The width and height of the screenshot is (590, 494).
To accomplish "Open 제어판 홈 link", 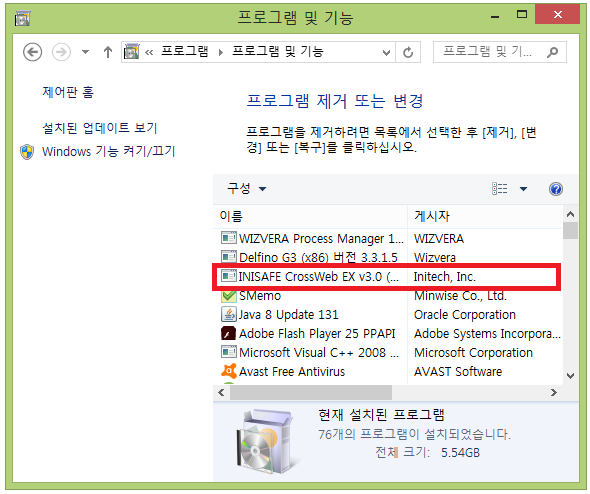I will click(68, 92).
